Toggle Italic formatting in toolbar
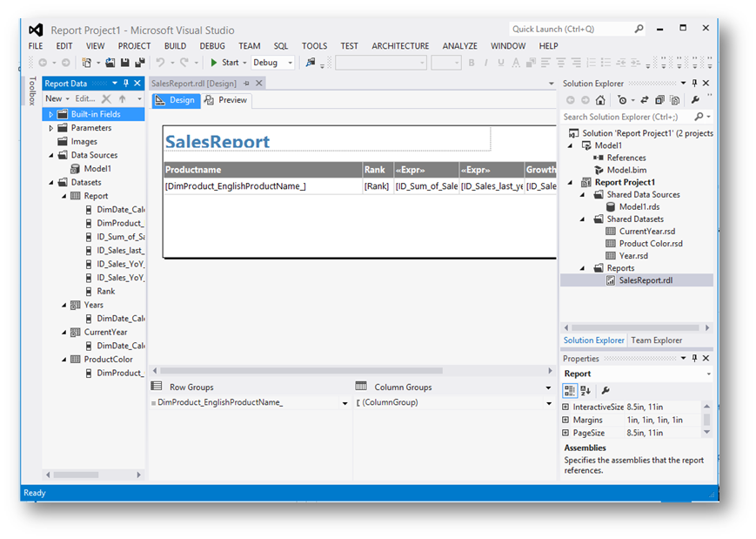 coord(486,62)
